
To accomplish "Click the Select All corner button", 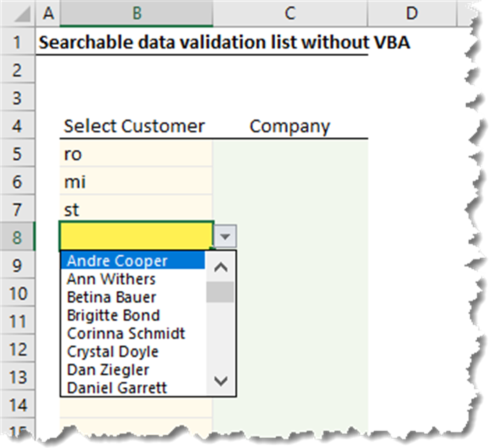I will (17, 12).
